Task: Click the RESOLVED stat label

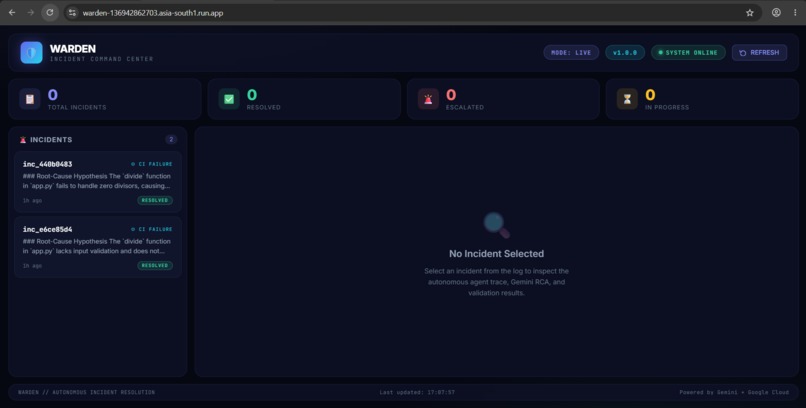Action: point(264,107)
